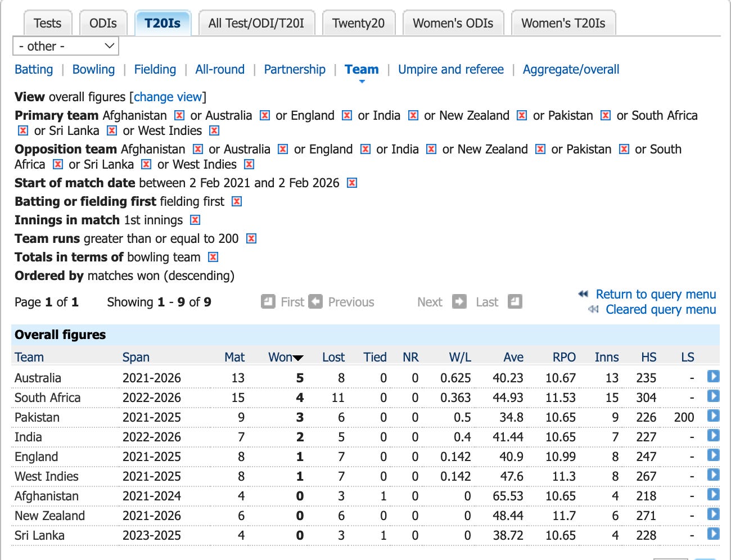This screenshot has width=731, height=560.
Task: Remove England from Primary team filter
Action: coord(347,115)
